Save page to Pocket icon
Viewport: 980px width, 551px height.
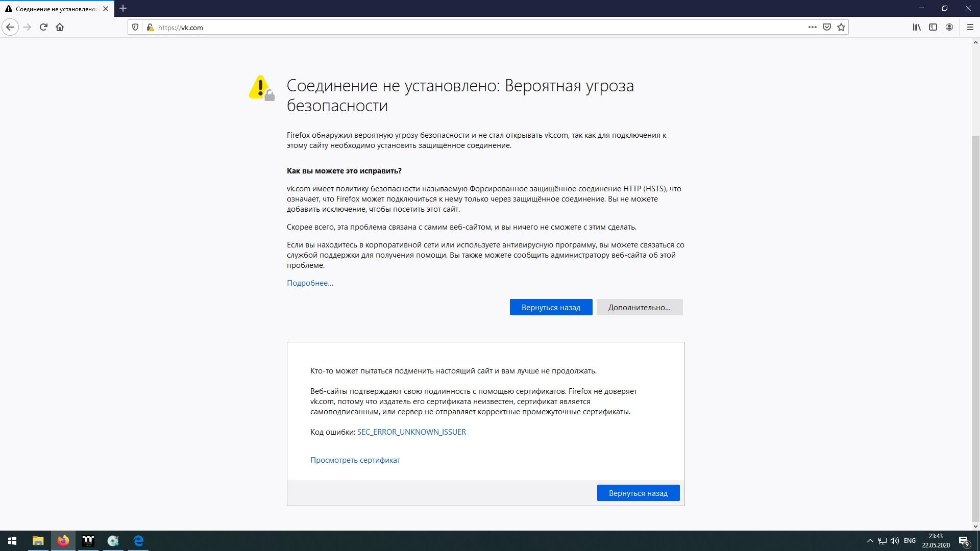coord(827,27)
